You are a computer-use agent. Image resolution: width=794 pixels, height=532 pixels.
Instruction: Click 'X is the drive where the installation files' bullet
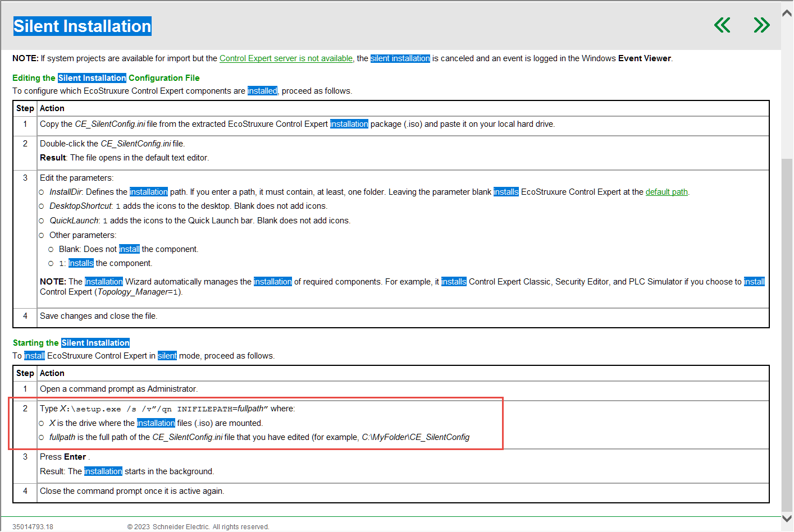[x=156, y=423]
